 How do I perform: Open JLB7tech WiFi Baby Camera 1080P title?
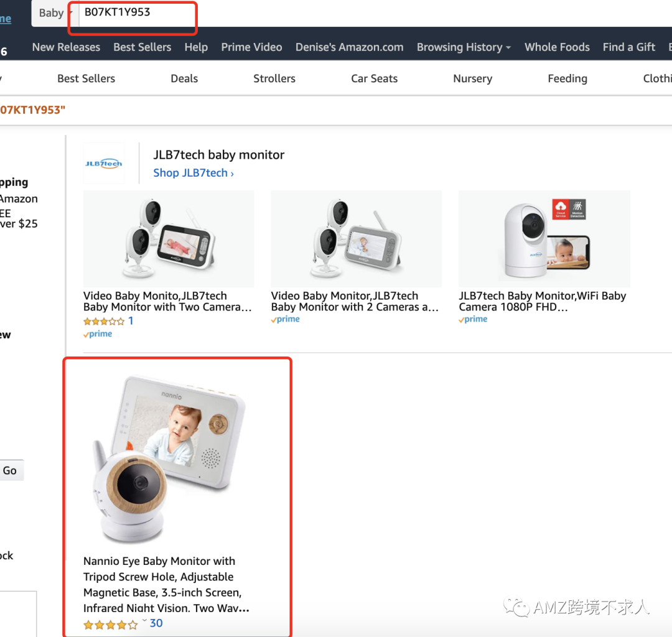[542, 301]
